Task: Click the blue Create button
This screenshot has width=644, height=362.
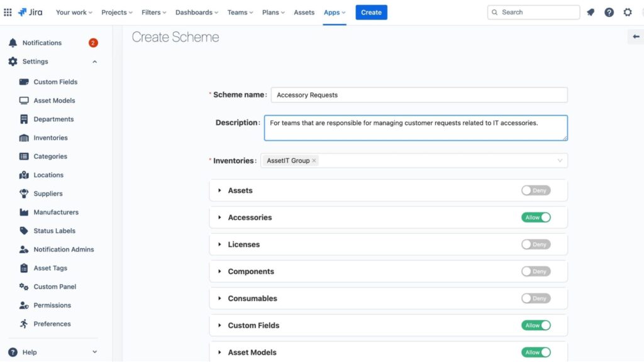Action: pos(371,13)
